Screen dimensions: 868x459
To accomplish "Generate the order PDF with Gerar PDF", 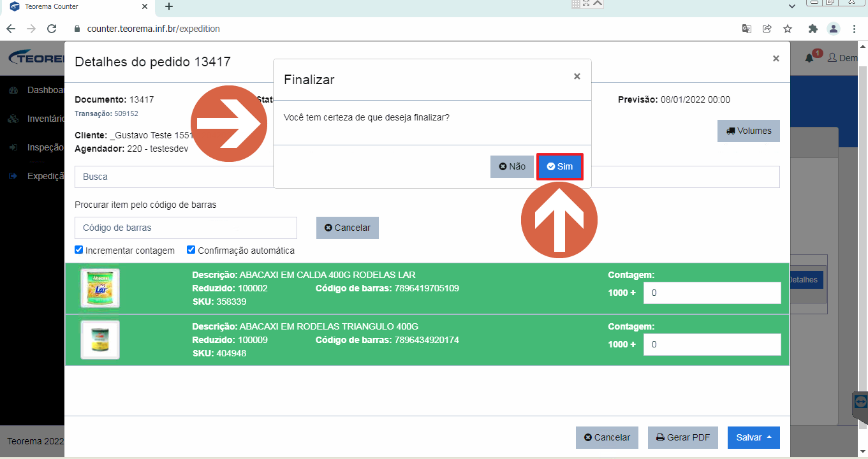I will [683, 437].
